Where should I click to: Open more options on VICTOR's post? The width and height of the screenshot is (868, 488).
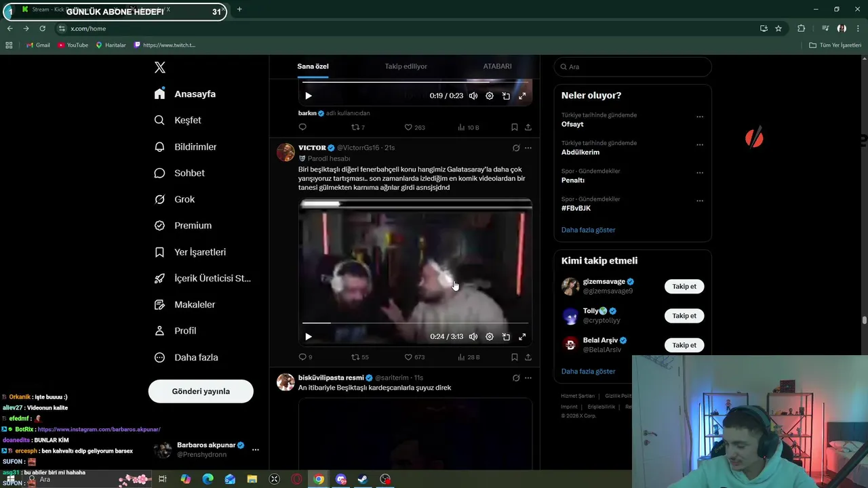coord(528,148)
